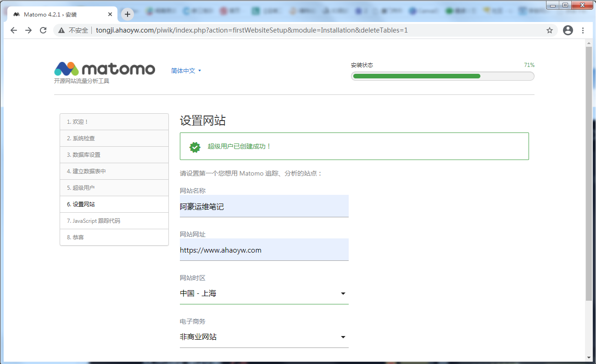
Task: Go to step 8. 恭喜
Action: (x=114, y=237)
